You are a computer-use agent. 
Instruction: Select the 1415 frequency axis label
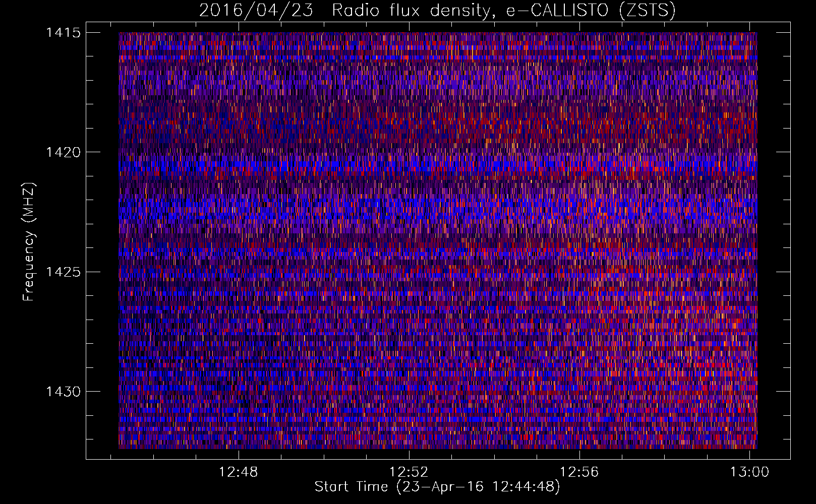click(x=64, y=33)
